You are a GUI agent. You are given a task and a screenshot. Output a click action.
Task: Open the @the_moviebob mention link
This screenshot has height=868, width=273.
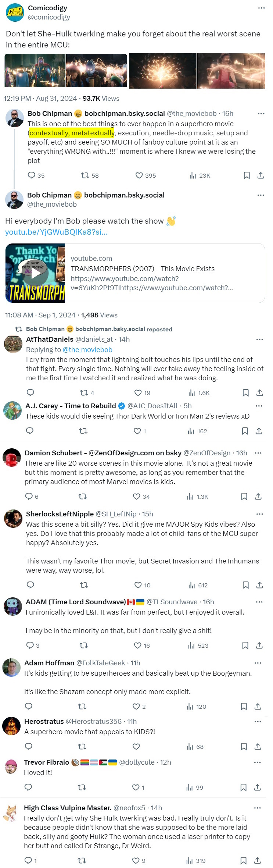pos(87,349)
